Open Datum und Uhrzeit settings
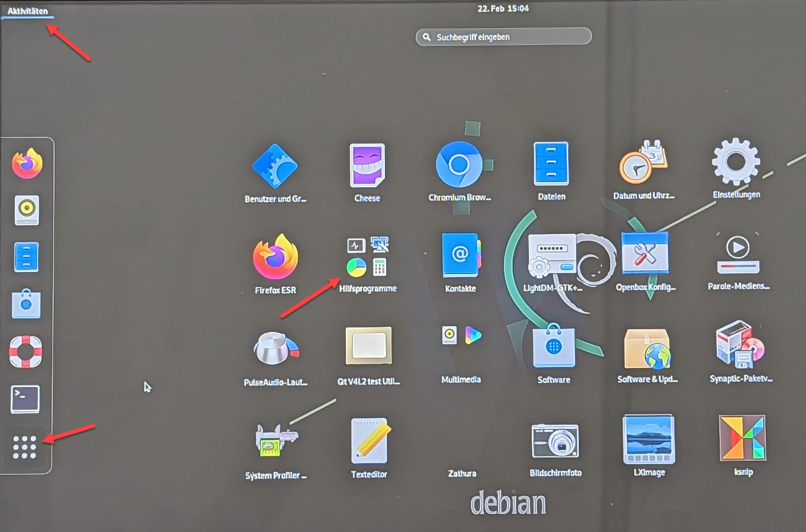The width and height of the screenshot is (806, 532). pos(644,170)
